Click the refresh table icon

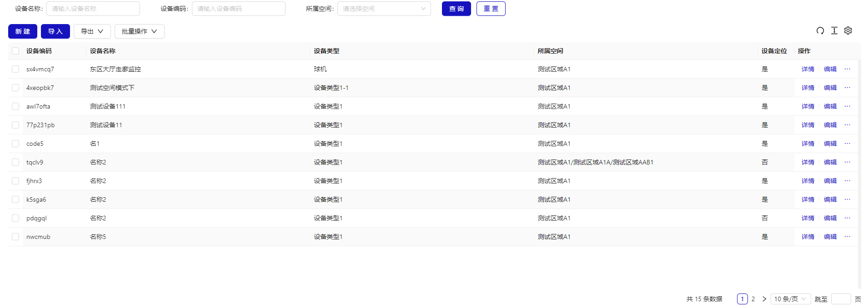click(x=820, y=30)
